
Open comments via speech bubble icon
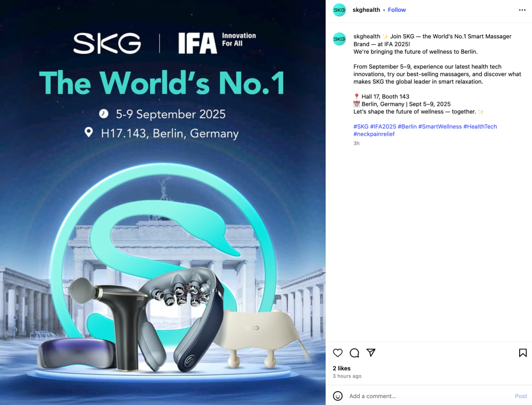[x=354, y=353]
